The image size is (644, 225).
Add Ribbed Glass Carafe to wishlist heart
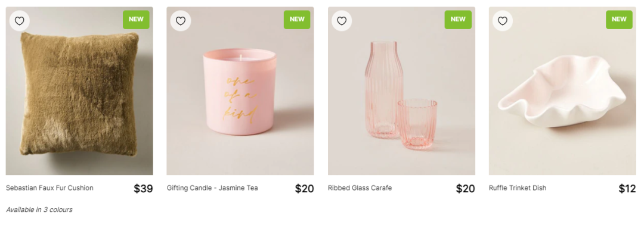click(342, 21)
